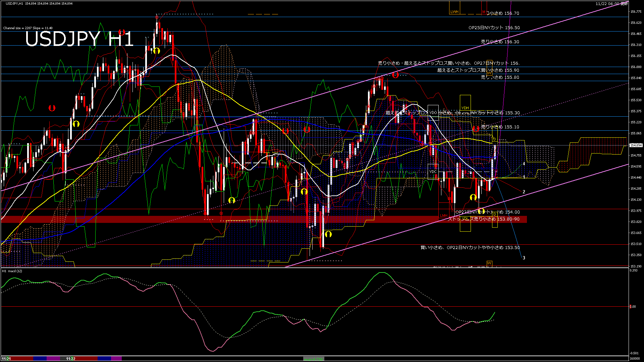Screen dimensions: 644x362
Task: Select the OP25日NYカット 156.50 label
Action: pos(494,28)
